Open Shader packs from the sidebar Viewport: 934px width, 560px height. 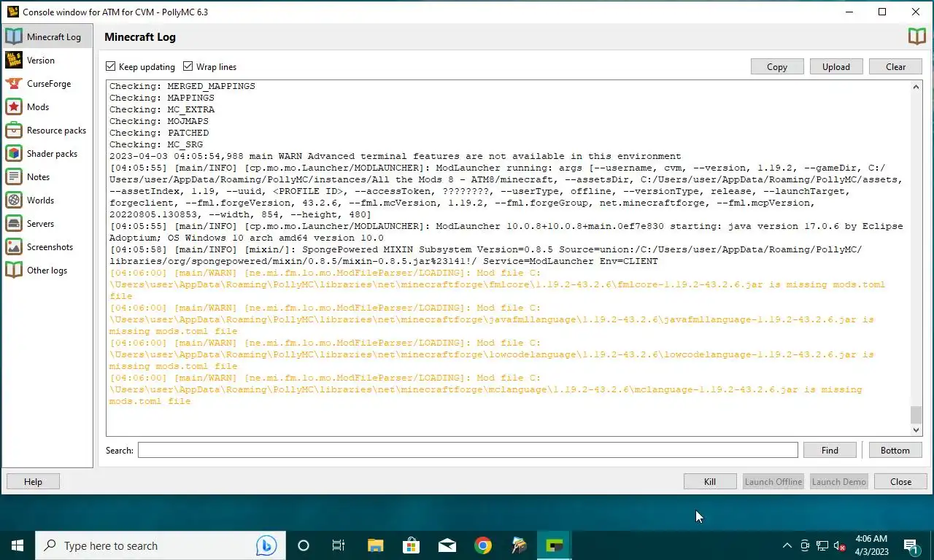point(47,154)
